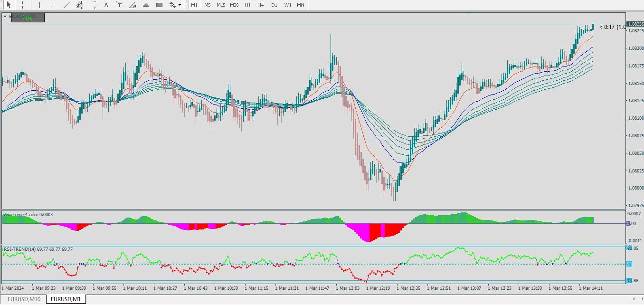Select the horizontal line drawing tool

point(53,5)
